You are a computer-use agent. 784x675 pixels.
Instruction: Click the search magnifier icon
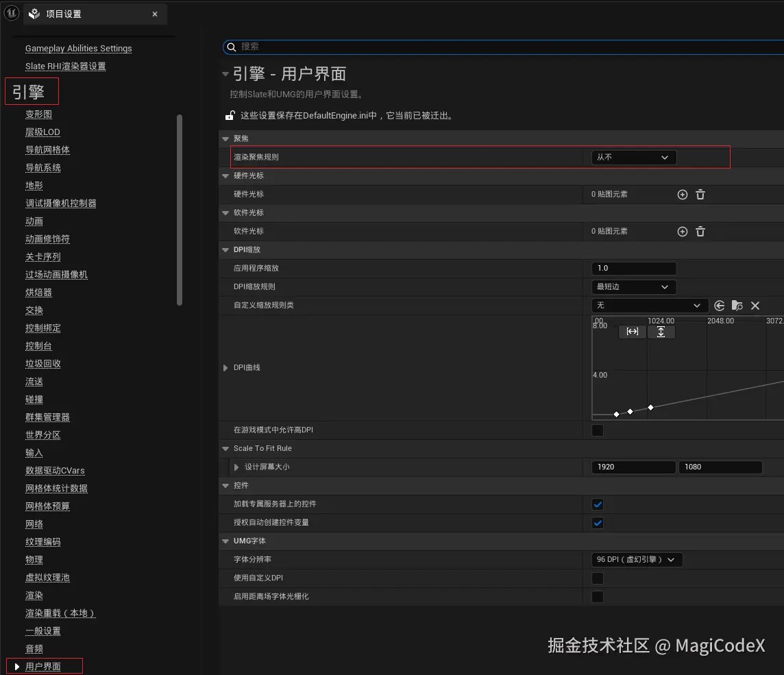point(232,47)
